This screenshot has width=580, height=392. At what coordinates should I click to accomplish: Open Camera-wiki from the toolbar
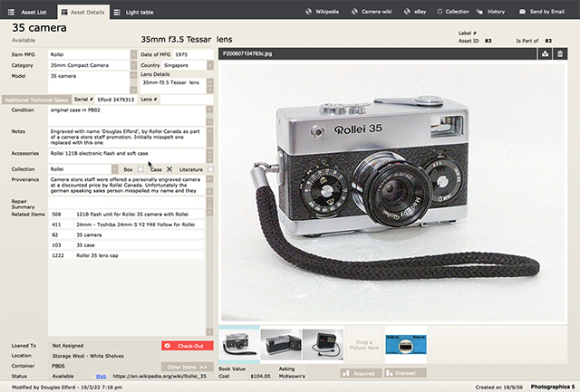tap(381, 12)
